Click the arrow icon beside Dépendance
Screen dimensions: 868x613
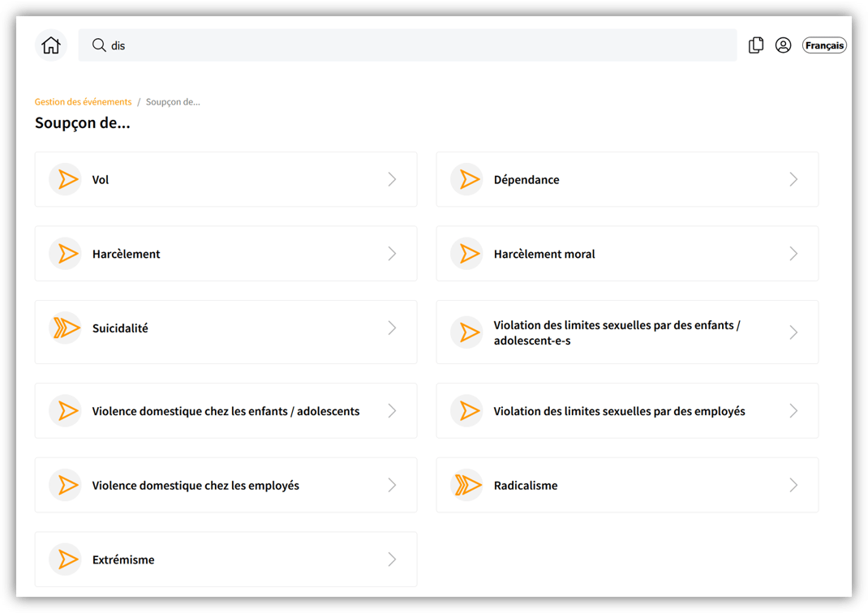point(467,179)
